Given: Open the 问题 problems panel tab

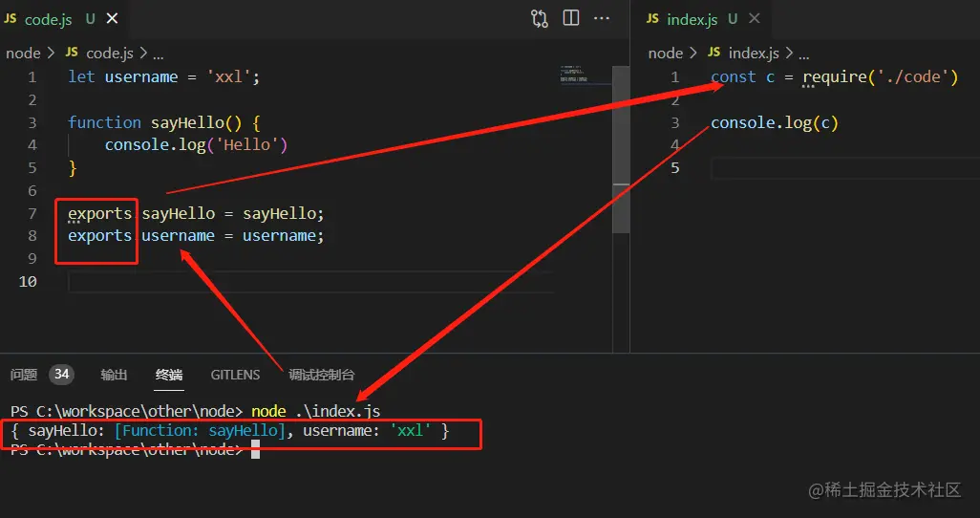Looking at the screenshot, I should point(24,375).
